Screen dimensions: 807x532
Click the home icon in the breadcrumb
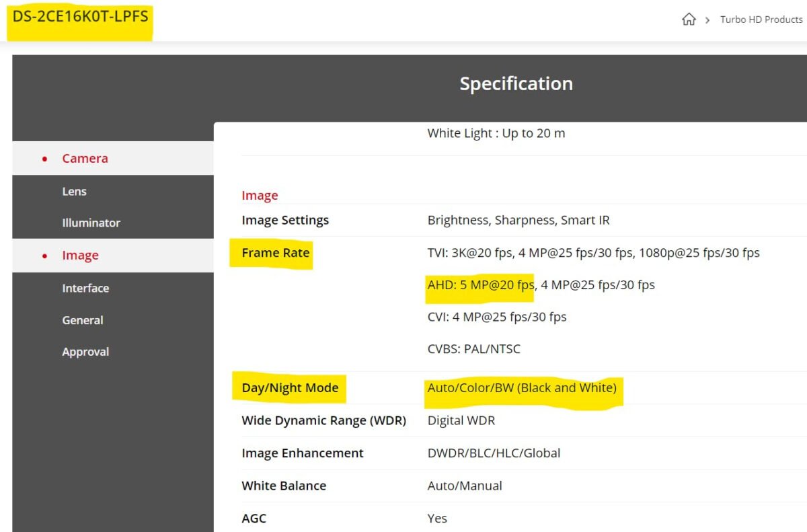[x=689, y=20]
